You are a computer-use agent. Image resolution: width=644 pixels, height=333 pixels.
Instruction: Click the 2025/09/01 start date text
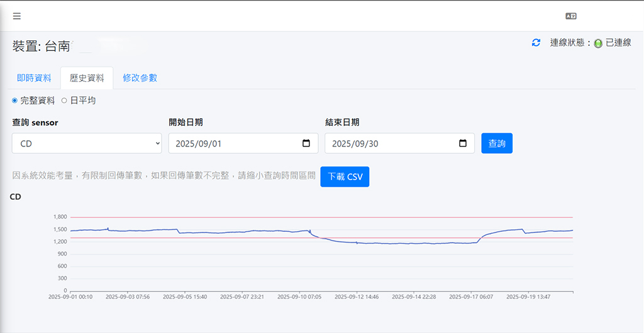[198, 144]
